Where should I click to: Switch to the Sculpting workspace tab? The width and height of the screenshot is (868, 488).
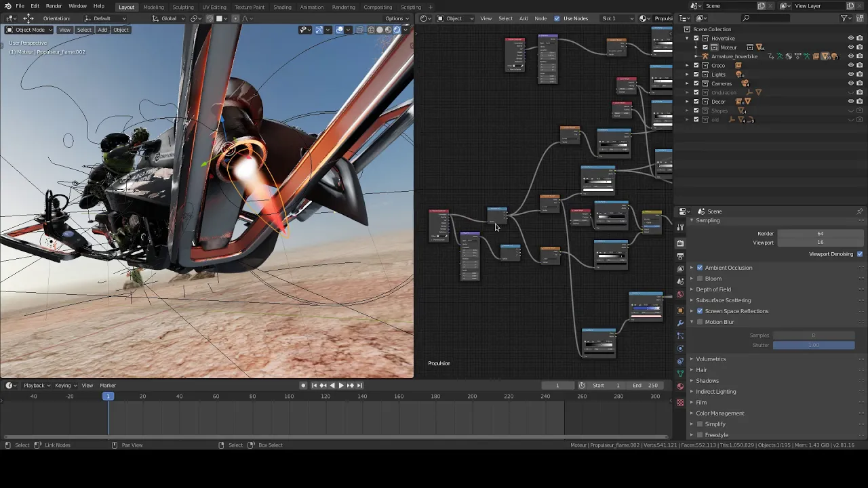pos(182,7)
